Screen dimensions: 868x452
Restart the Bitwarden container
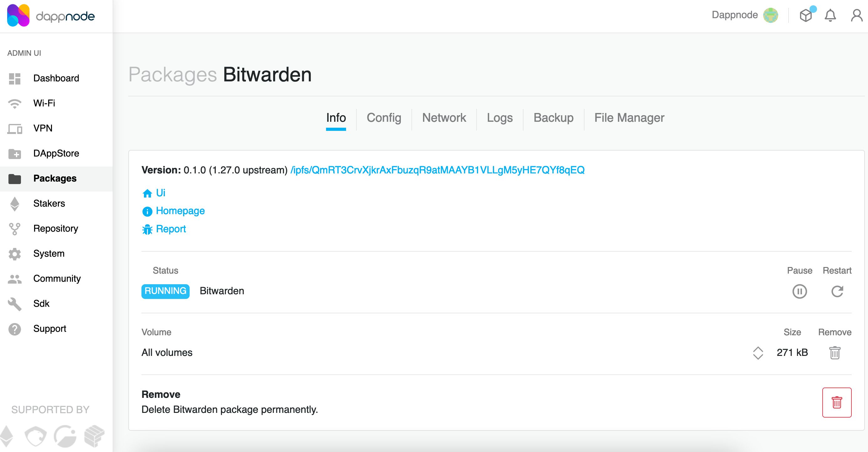(837, 291)
